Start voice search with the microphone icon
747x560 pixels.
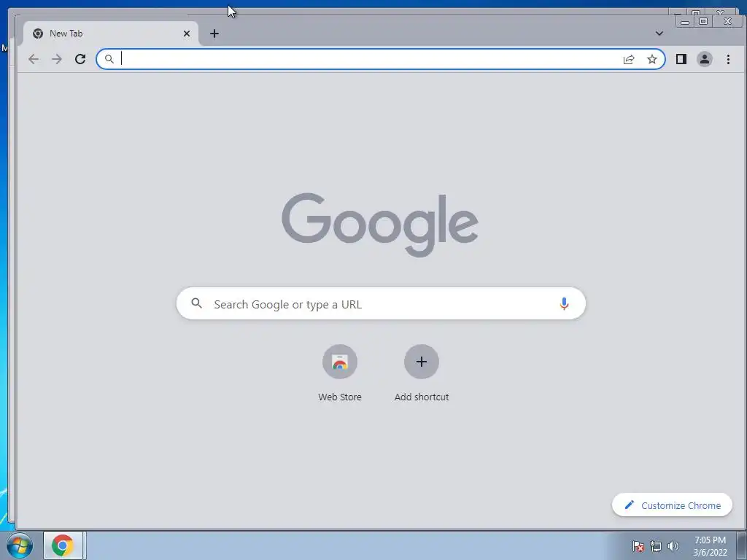[564, 304]
